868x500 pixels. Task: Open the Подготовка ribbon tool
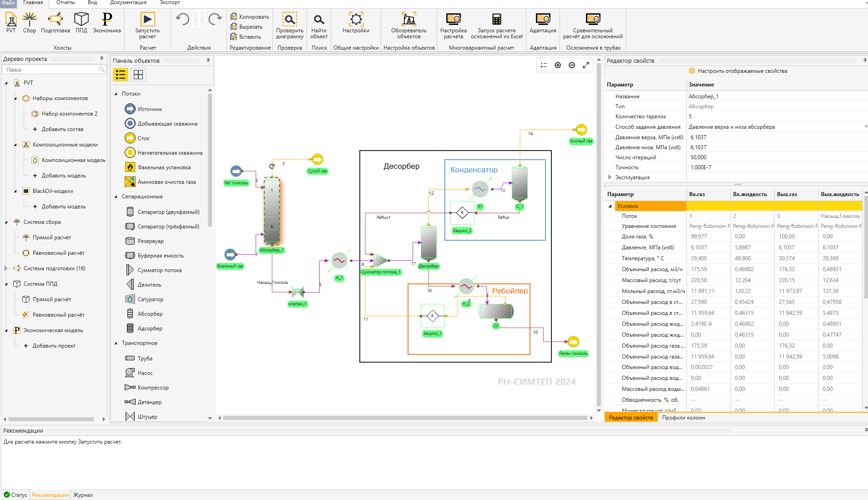56,23
